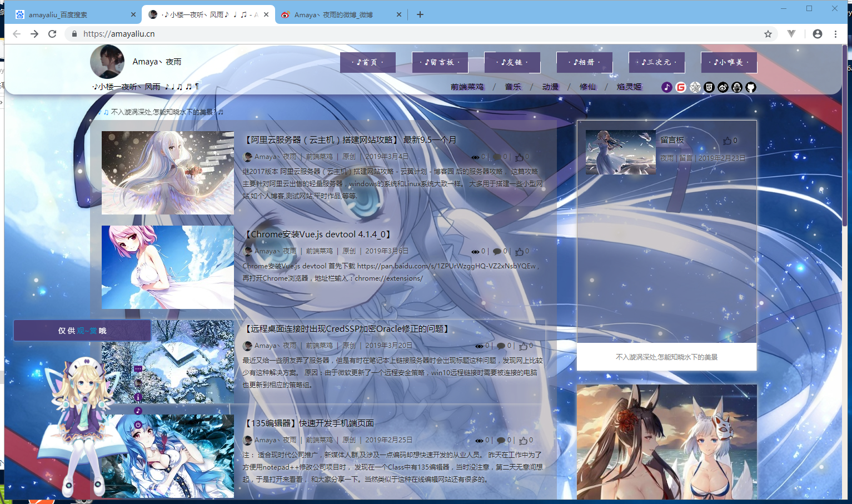Open the 前端菜鸡 category link
Image resolution: width=852 pixels, height=504 pixels.
point(467,87)
